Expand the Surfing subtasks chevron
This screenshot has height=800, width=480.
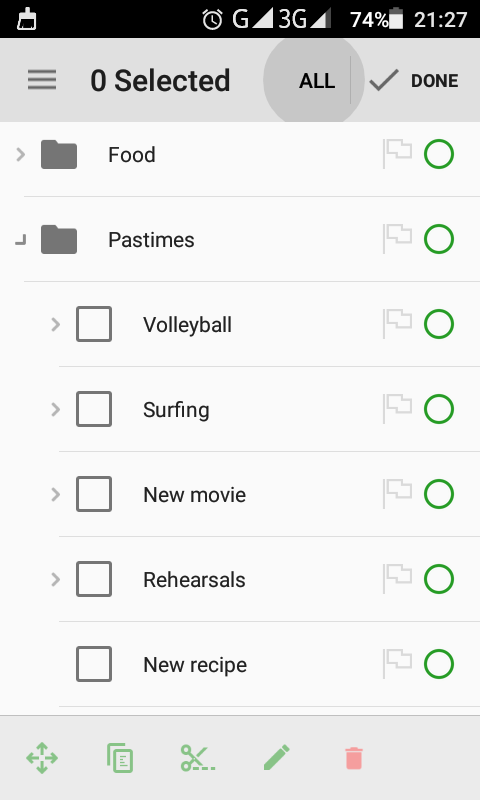click(56, 409)
